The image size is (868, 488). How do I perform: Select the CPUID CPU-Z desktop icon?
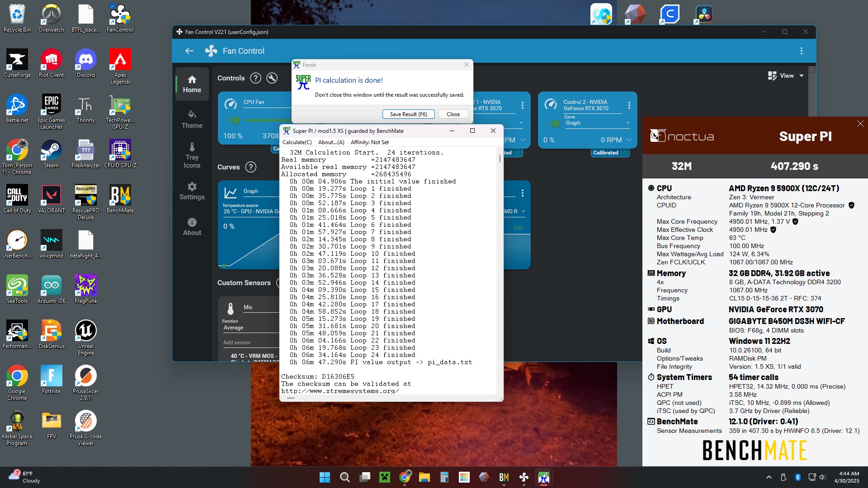[x=120, y=154]
